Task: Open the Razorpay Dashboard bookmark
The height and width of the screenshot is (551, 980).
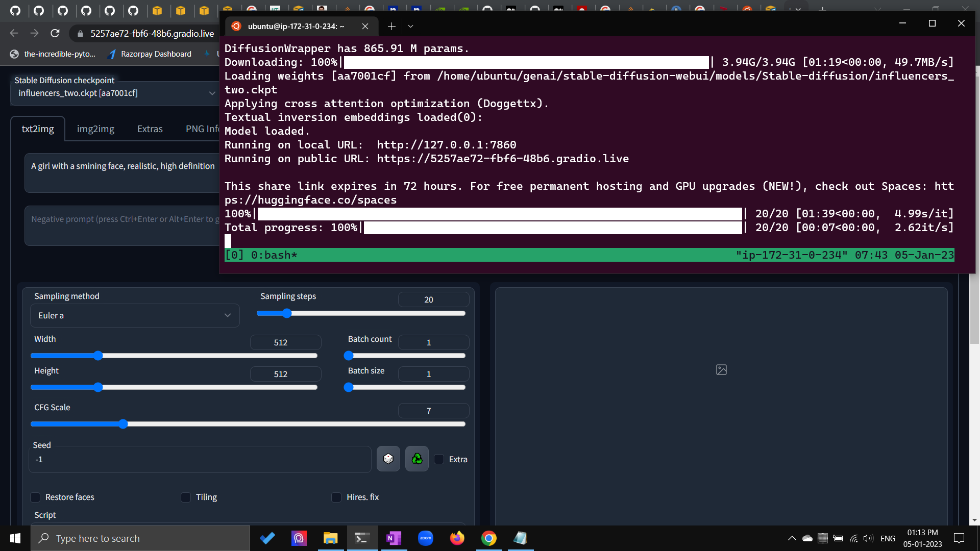Action: tap(150, 54)
